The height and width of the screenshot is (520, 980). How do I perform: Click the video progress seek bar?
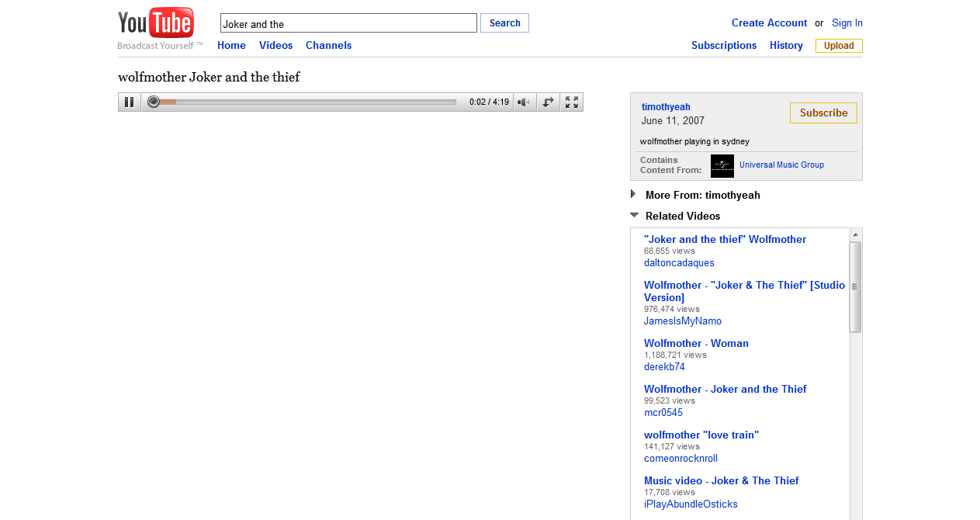[303, 102]
